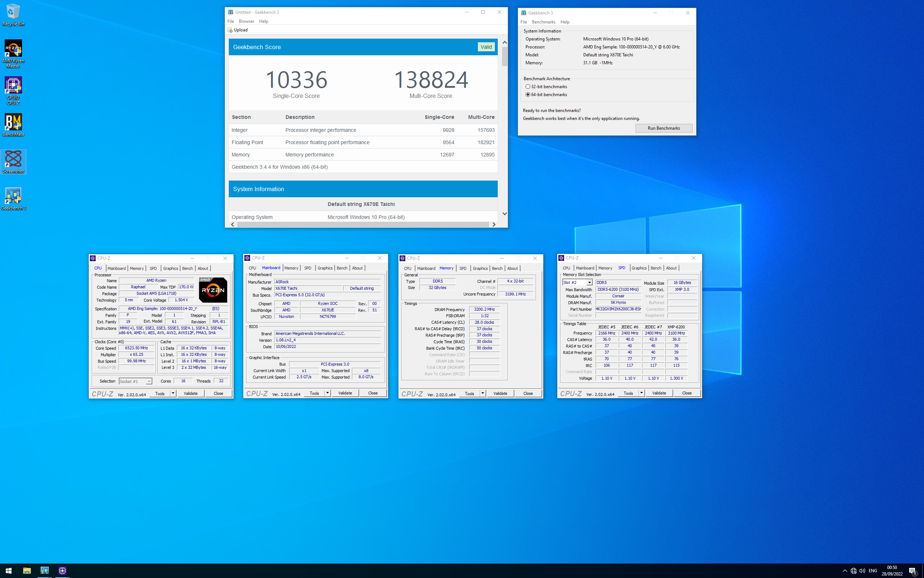Click the AMD Ryzen logo in the CPU-Z CPU window
The width and height of the screenshot is (924, 578).
213,290
